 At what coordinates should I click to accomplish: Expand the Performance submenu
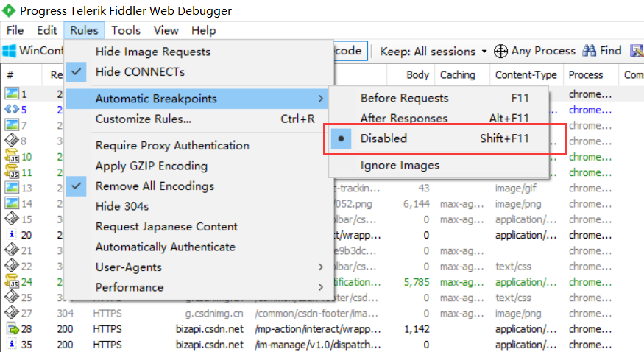pos(199,287)
